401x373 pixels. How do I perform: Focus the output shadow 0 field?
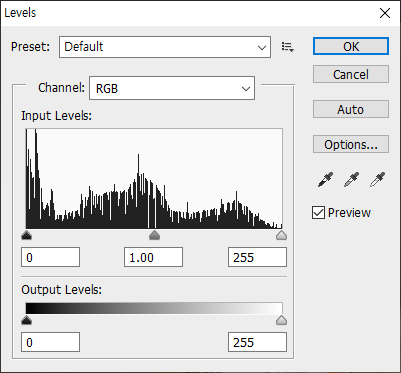coord(50,342)
